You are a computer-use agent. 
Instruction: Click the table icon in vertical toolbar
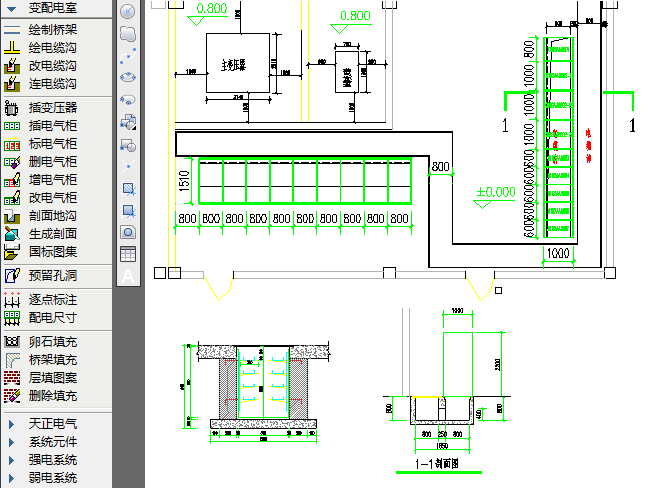click(128, 254)
